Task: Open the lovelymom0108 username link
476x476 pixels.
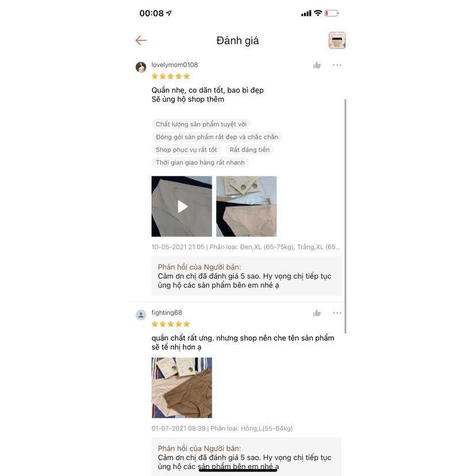Action: click(x=175, y=64)
